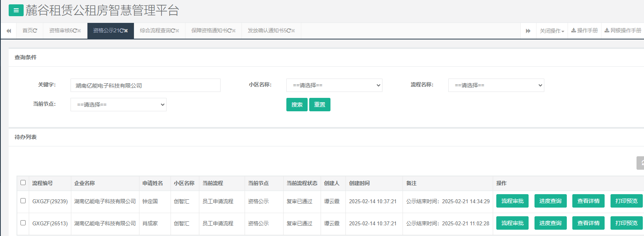Screen dimensions: 644x236
Task: Refresh the 保障资格通知书 tab via its icon
Action: pos(229,31)
